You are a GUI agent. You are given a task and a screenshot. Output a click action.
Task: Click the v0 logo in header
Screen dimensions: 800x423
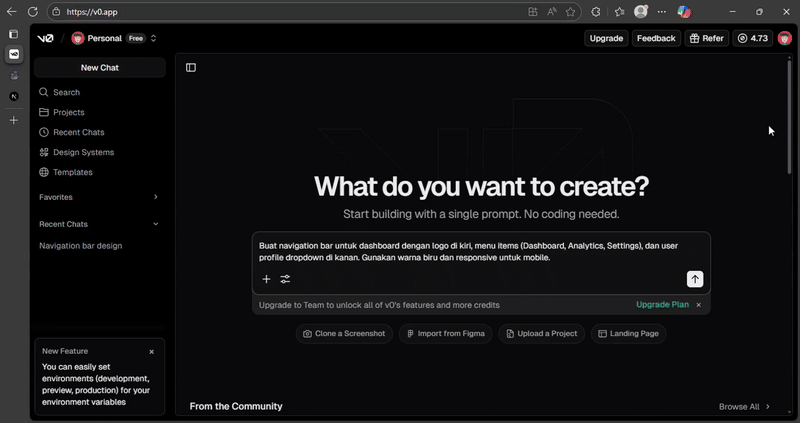pos(45,38)
